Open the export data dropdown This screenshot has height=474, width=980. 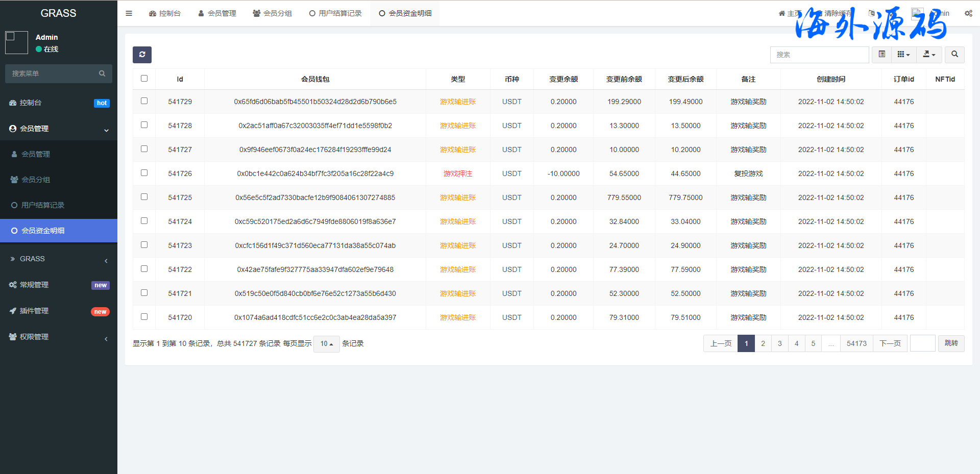(929, 55)
